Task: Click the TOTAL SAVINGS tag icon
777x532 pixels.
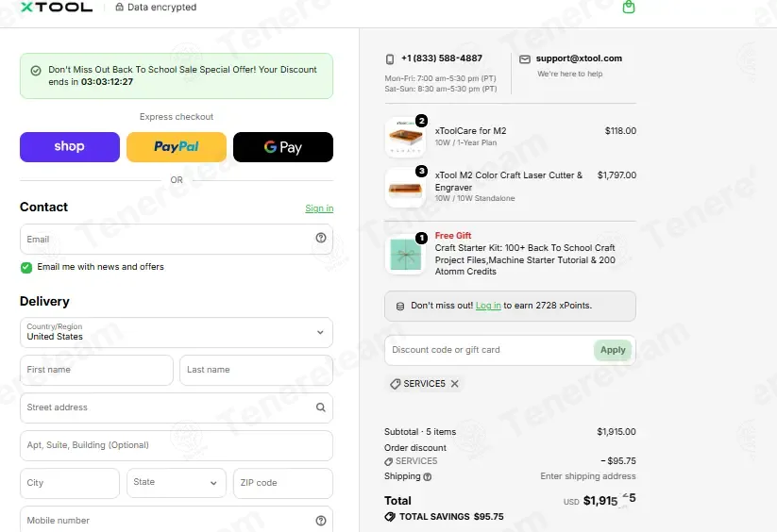Action: [390, 517]
